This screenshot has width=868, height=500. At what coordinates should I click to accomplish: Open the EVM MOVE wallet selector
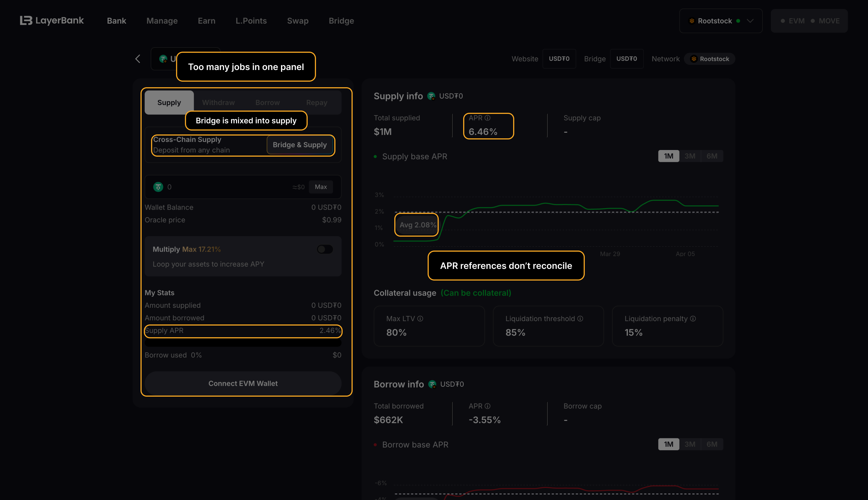pos(809,21)
